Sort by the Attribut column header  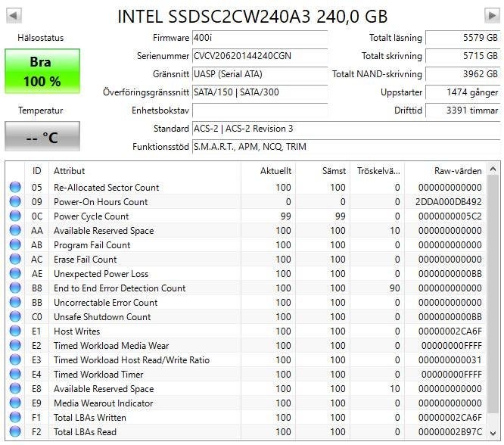pyautogui.click(x=144, y=171)
